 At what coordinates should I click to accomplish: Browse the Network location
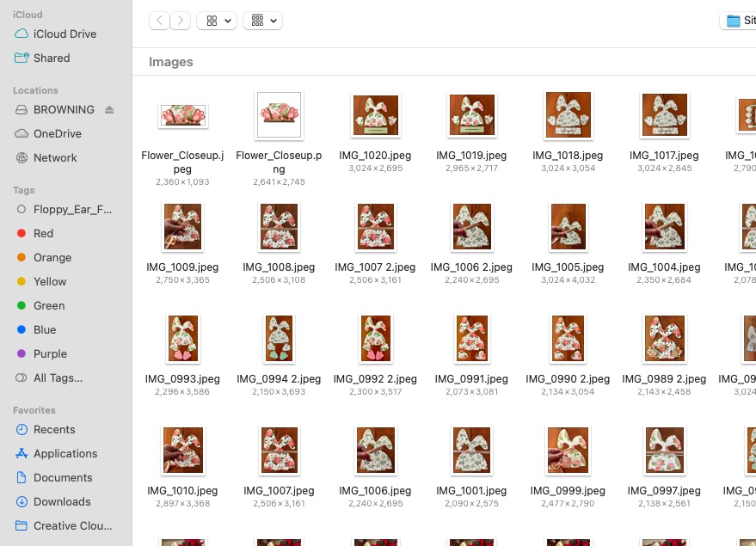coord(55,157)
